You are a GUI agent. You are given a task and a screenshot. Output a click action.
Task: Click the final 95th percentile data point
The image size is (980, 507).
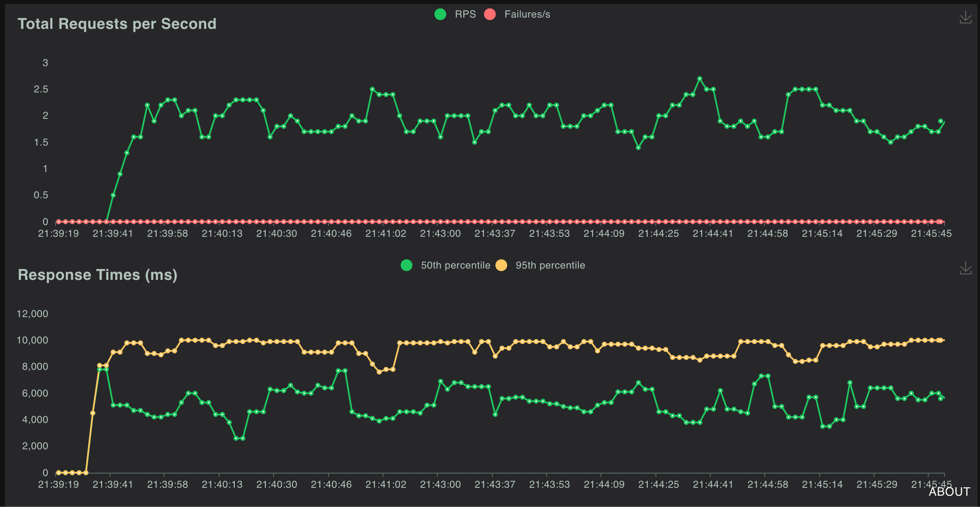tap(941, 340)
